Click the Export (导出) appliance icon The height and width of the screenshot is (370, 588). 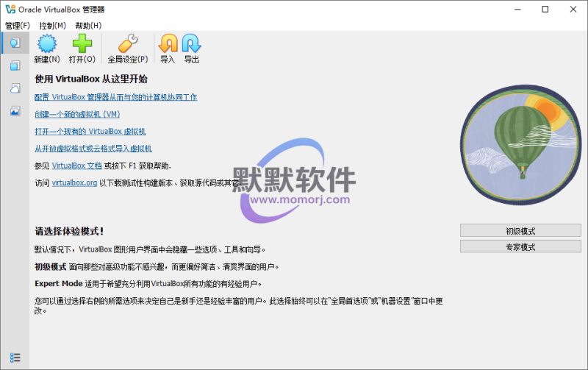[x=192, y=43]
